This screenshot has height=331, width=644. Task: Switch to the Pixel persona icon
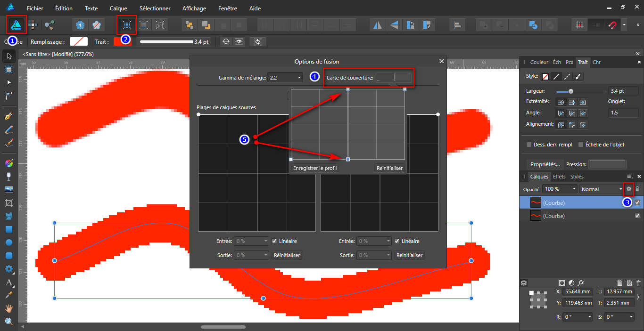[x=33, y=25]
